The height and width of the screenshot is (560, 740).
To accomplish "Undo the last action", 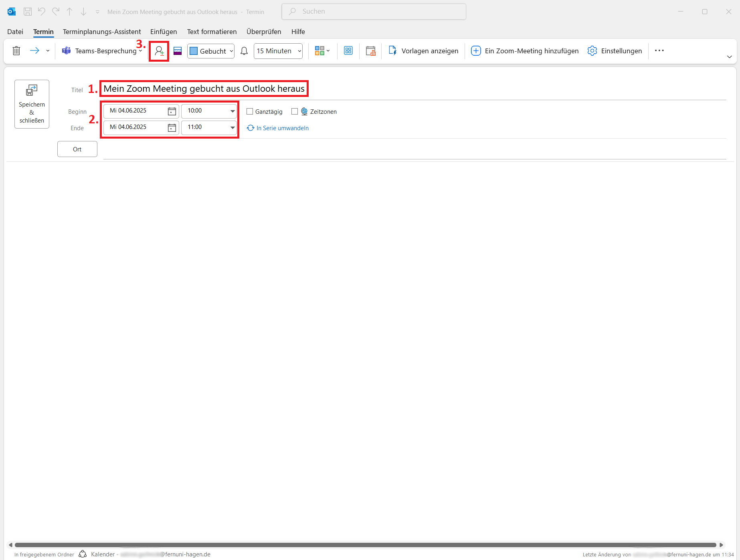I will click(x=42, y=12).
